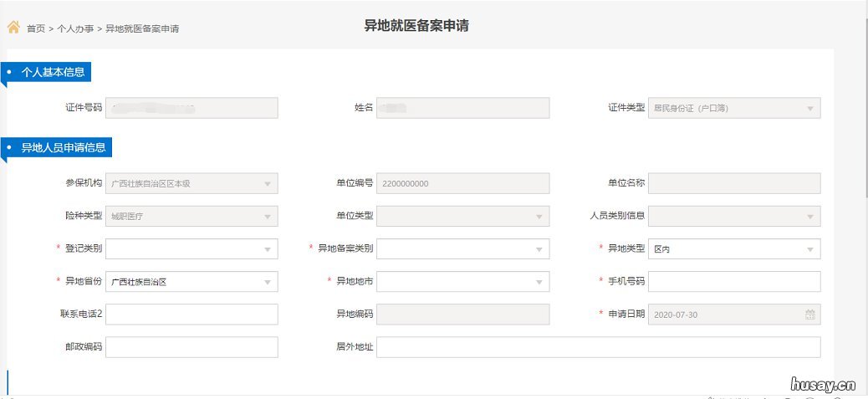Focus the 联系电话2 input field
This screenshot has height=399, width=868.
191,315
